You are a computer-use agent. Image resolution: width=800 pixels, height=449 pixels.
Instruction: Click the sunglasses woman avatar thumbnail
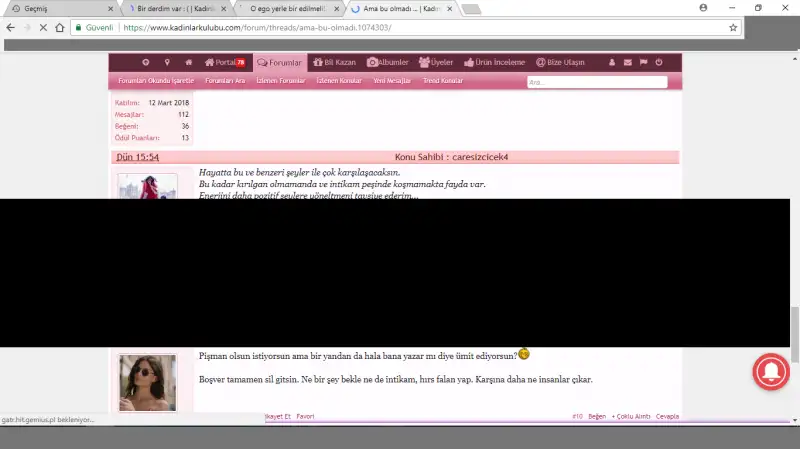coord(147,382)
